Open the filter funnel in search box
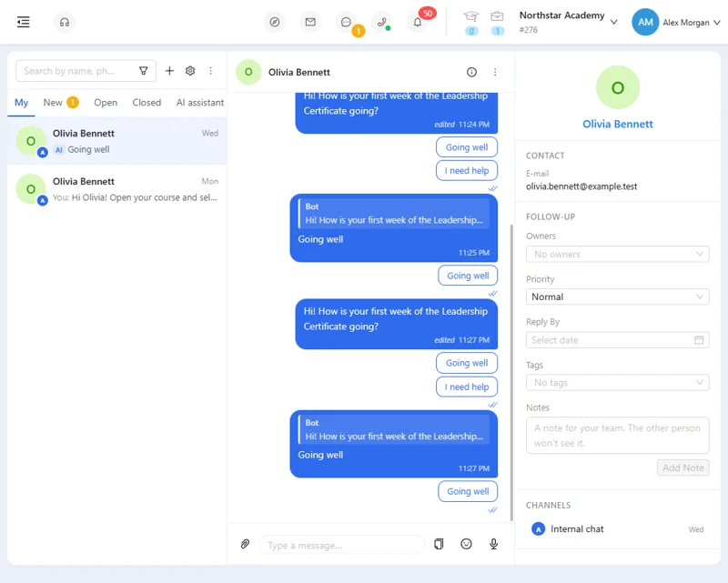Image resolution: width=728 pixels, height=583 pixels. click(144, 71)
